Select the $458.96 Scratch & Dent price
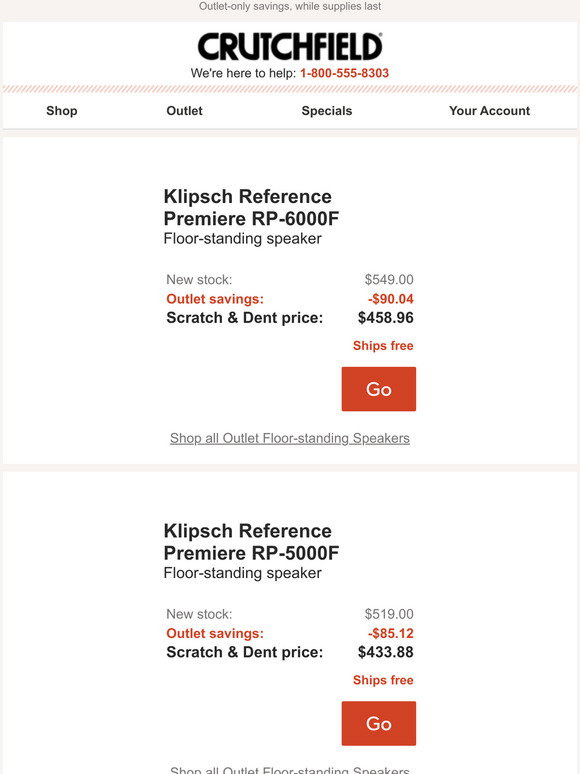580x774 pixels. [x=386, y=317]
